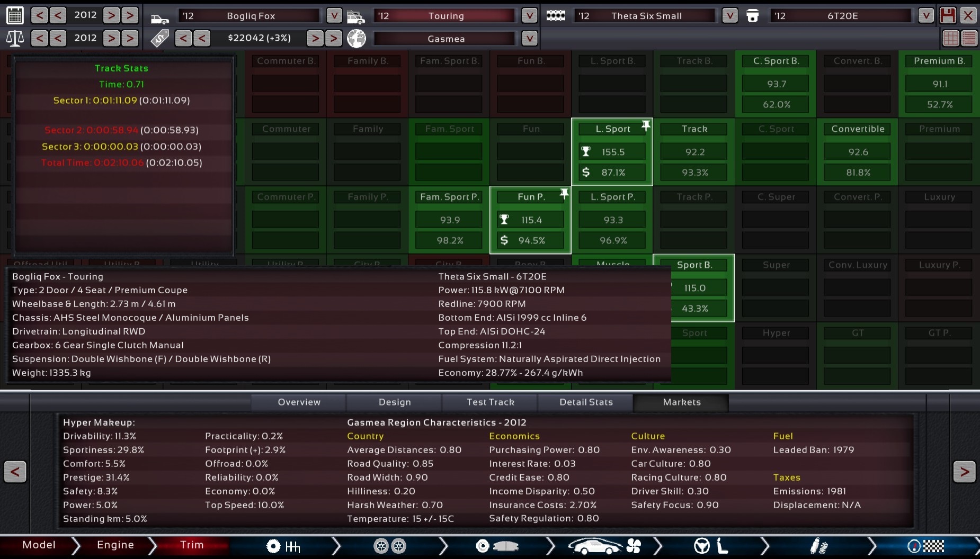Open the brakes step icon

tap(496, 546)
